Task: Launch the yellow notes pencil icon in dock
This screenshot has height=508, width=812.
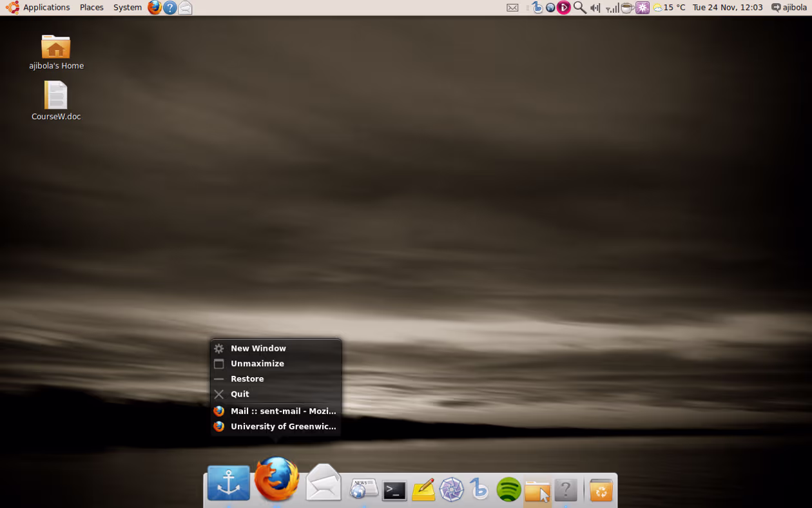Action: point(423,489)
